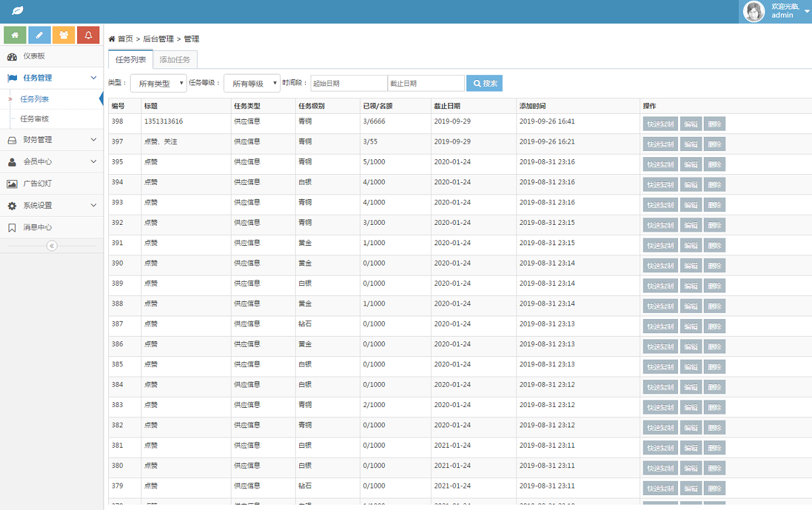Click 快速复制 for task 398

pos(660,124)
